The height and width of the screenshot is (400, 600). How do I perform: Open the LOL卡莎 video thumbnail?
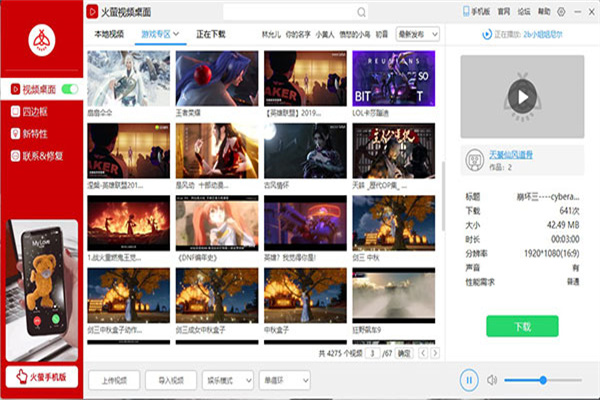394,78
